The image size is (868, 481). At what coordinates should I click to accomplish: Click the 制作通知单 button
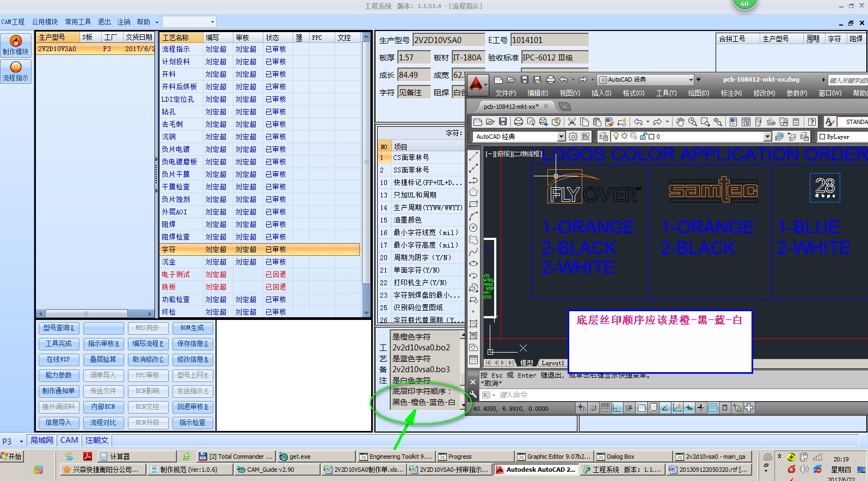[x=59, y=391]
